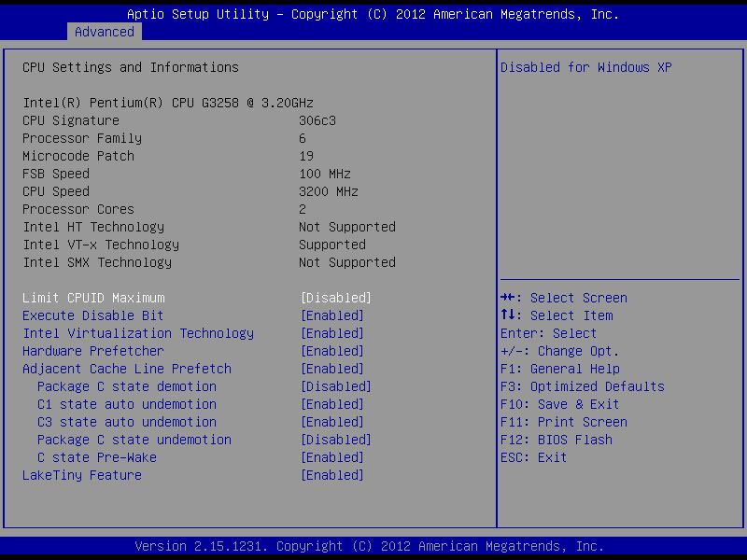Open the Hardware Prefetcher [Enabled] value
The image size is (747, 560).
tap(332, 351)
